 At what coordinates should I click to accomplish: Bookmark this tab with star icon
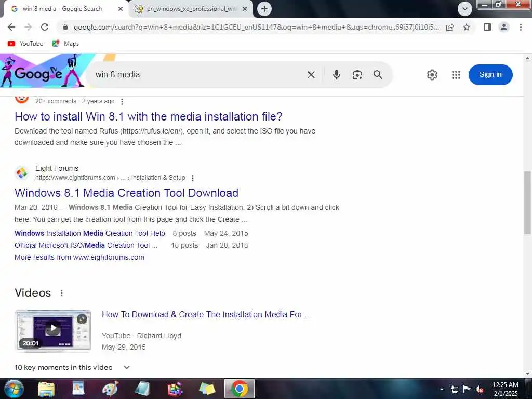(x=467, y=27)
